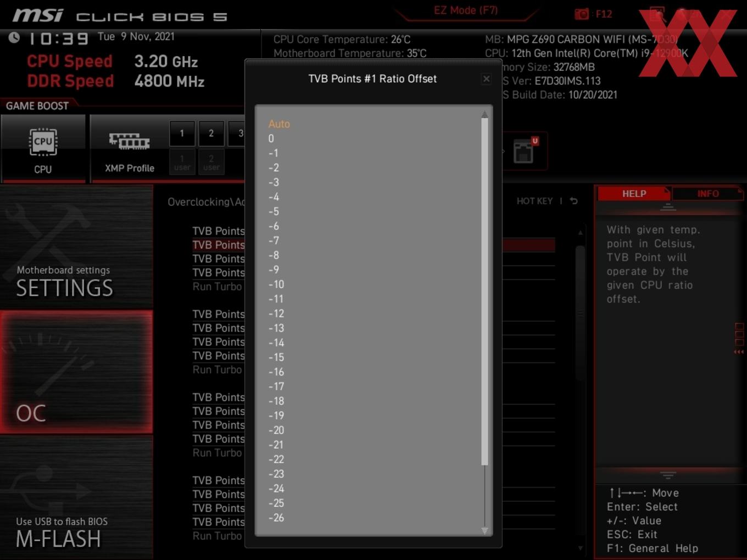Select offset value -19
Screen dimensions: 747x560
[x=276, y=416]
